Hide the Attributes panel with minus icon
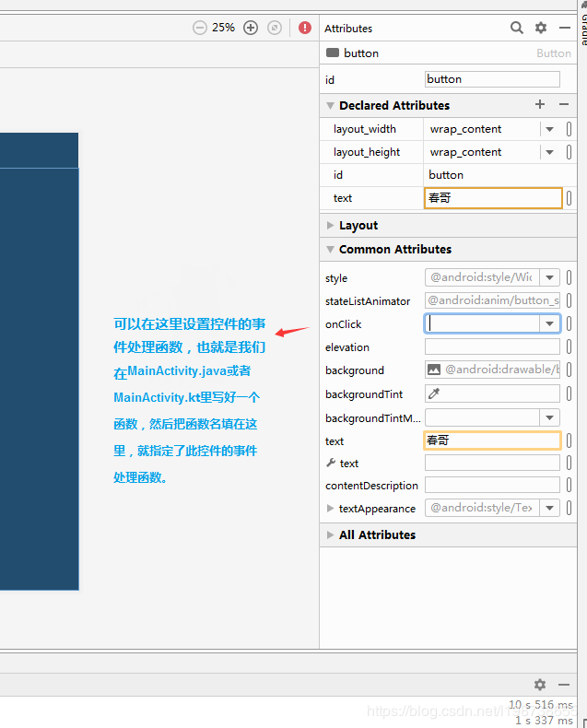587x728 pixels. 565,28
